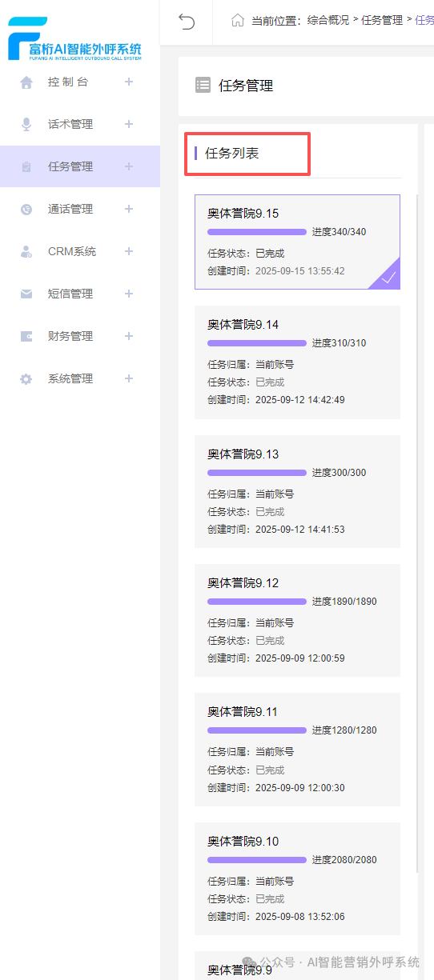The image size is (434, 980).
Task: Click progress bar of 奥体营院9.14
Action: pyautogui.click(x=257, y=343)
